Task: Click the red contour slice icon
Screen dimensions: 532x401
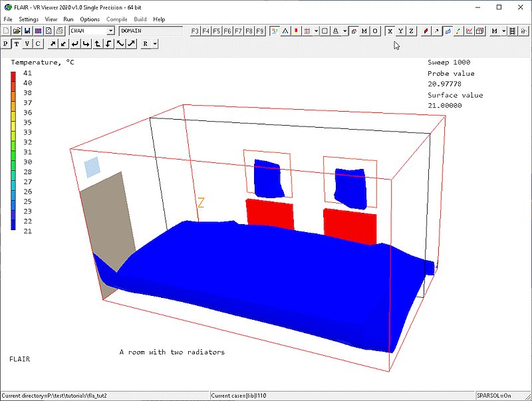Action: coord(426,31)
